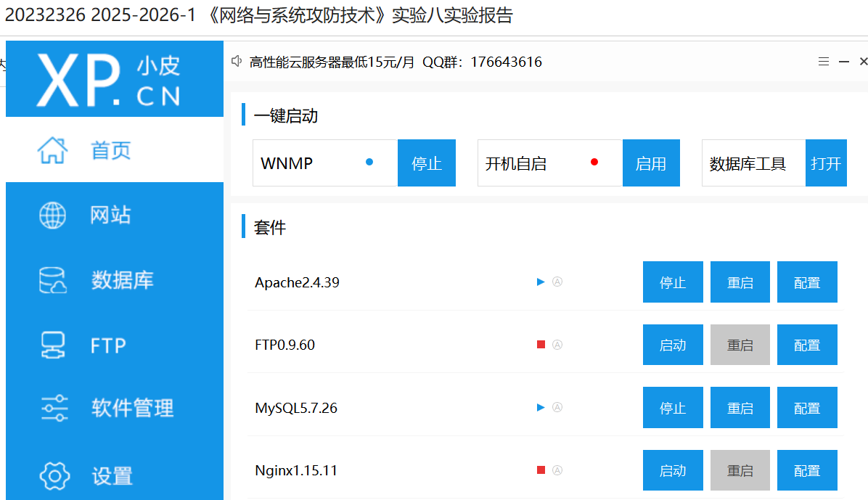Click Apache auto-start A icon
Viewport: 868px width, 500px height.
point(557,282)
